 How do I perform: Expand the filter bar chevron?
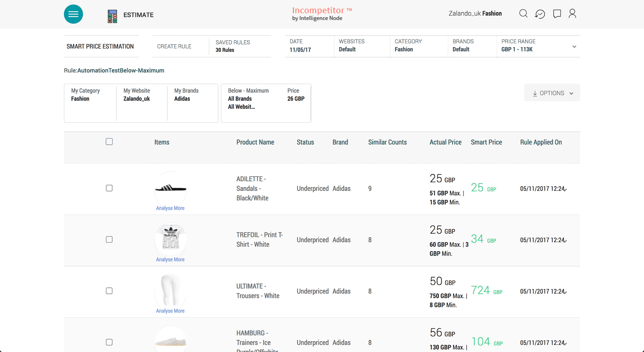574,47
